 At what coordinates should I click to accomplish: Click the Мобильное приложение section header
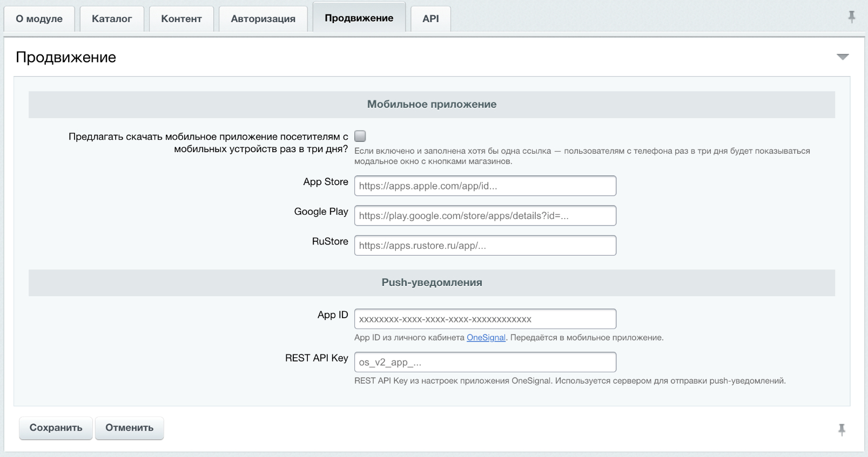pyautogui.click(x=432, y=104)
